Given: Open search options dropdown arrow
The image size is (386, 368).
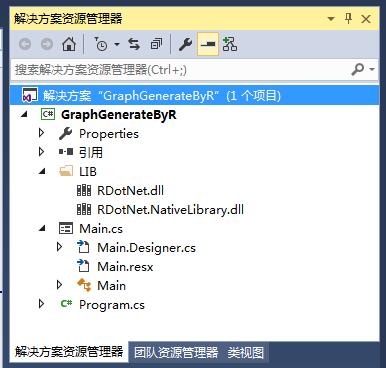Looking at the screenshot, I should (372, 69).
